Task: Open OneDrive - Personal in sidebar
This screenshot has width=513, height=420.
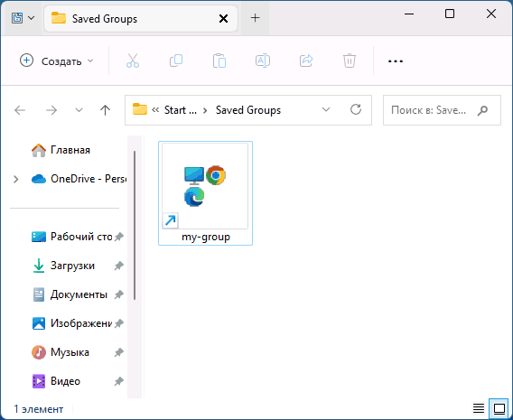Action: pyautogui.click(x=79, y=179)
